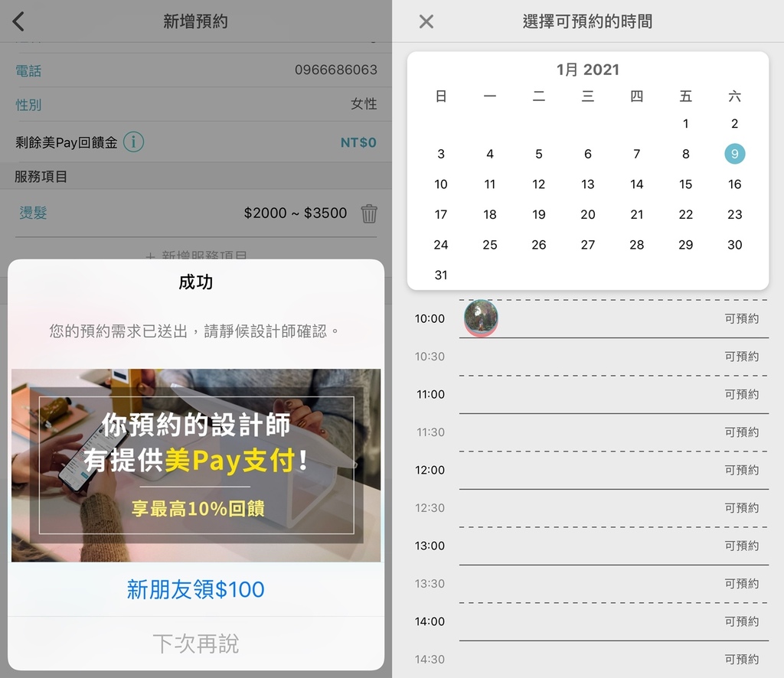Tap the 燙髮 service name
The image size is (784, 678).
[x=33, y=213]
